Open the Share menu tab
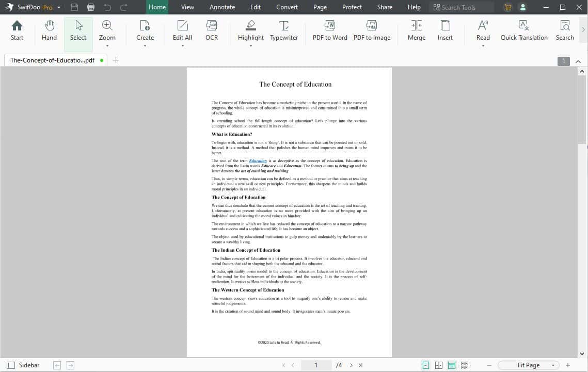This screenshot has width=588, height=372. pyautogui.click(x=385, y=7)
